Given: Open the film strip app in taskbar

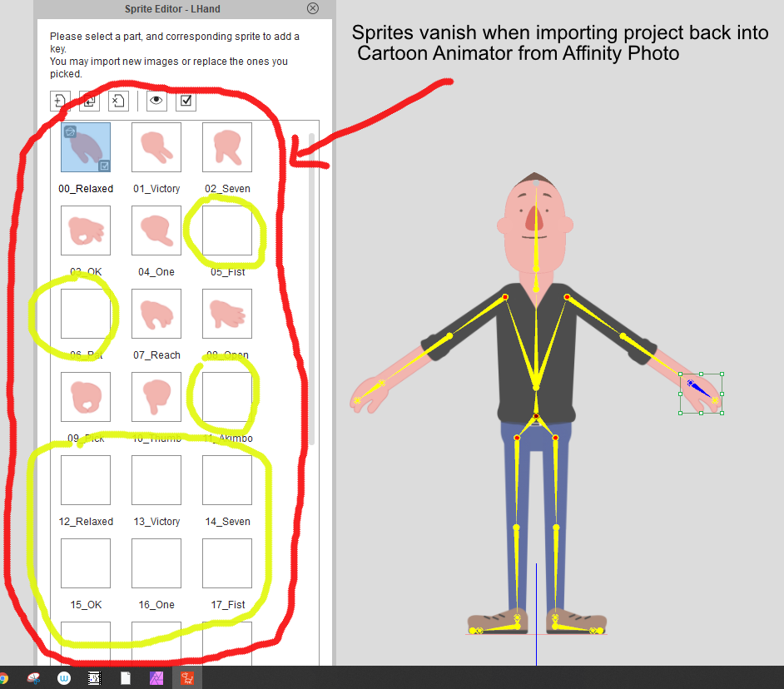Looking at the screenshot, I should [x=94, y=678].
